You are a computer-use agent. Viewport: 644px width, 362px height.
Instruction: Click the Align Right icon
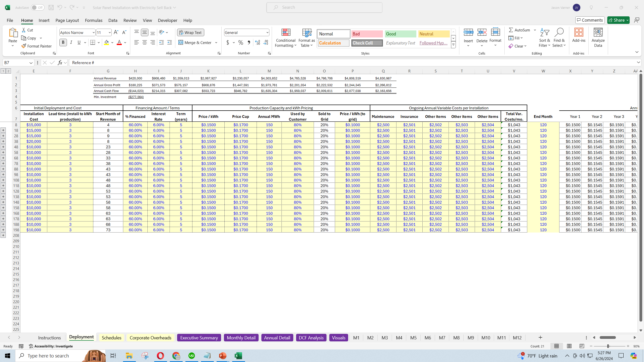click(x=153, y=42)
